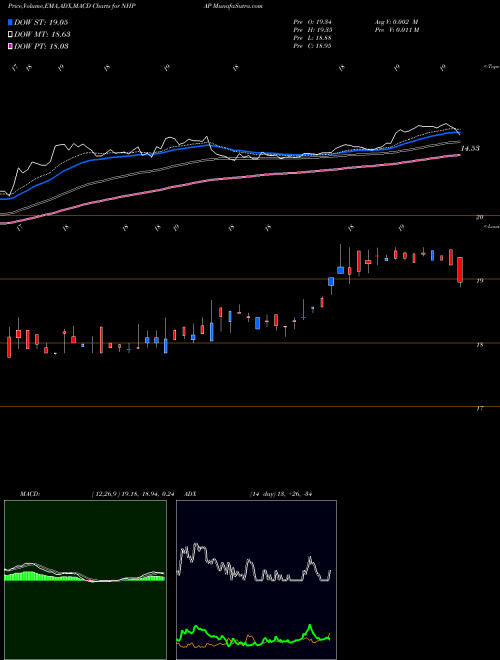
Task: Click the white DOW MT legend swatch
Action: (x=10, y=35)
